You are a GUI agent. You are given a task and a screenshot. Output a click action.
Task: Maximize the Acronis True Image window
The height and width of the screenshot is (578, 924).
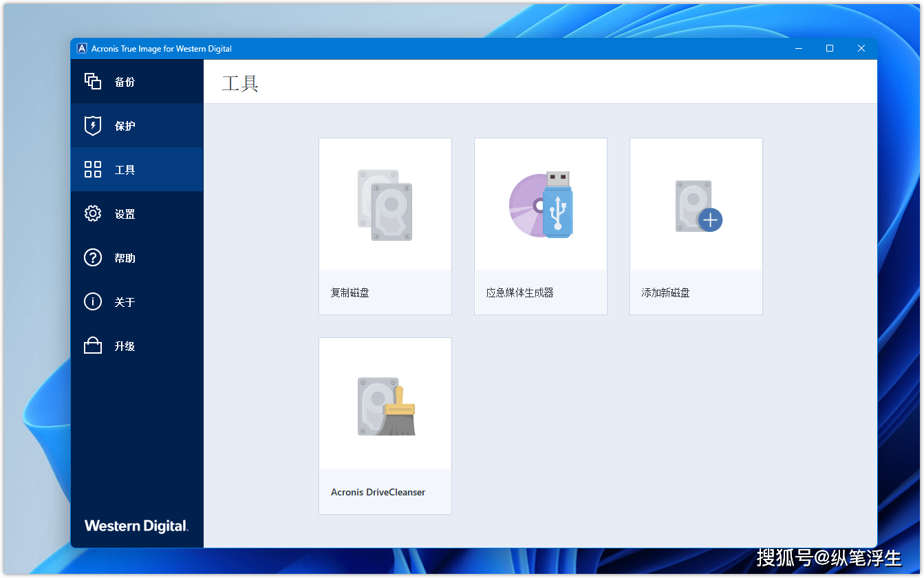pos(830,48)
